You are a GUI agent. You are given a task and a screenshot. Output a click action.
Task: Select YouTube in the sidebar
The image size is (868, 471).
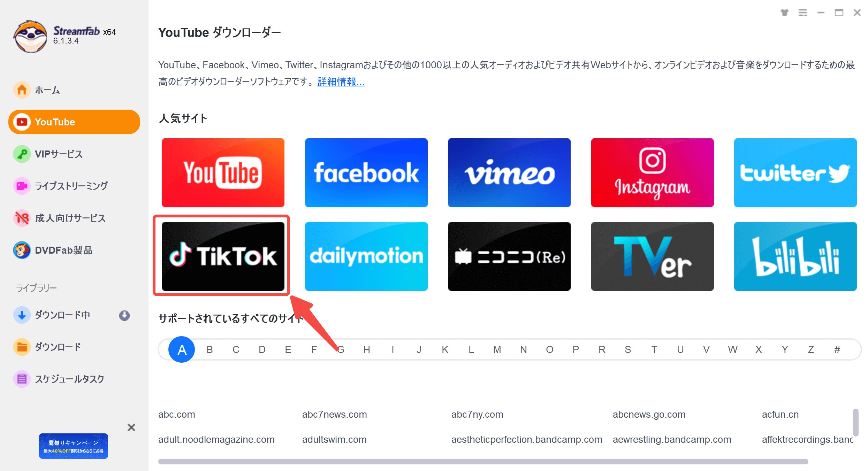pyautogui.click(x=74, y=122)
